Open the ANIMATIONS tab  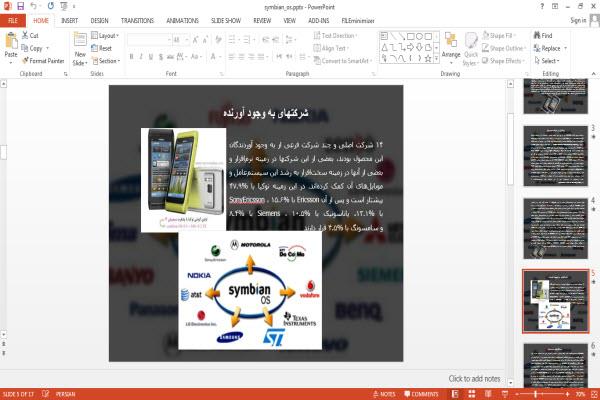(182, 21)
